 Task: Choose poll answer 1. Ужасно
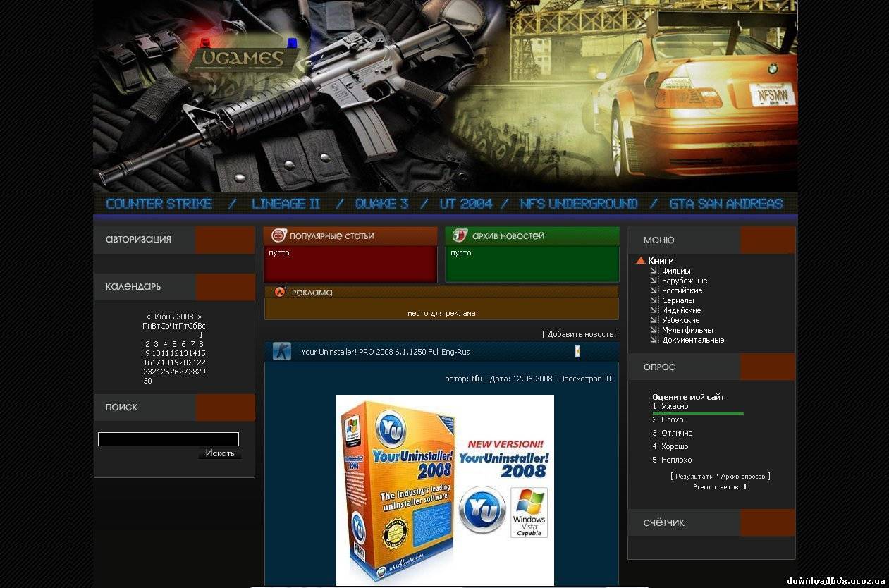coord(670,406)
